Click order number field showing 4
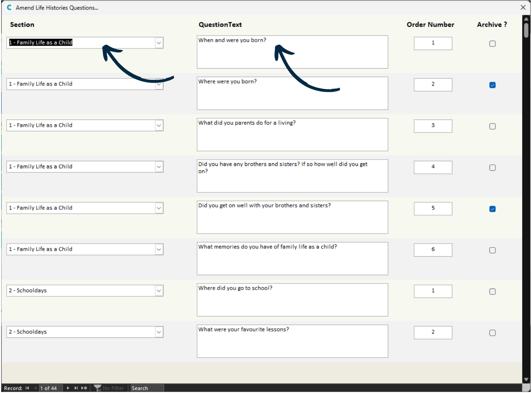 (433, 168)
